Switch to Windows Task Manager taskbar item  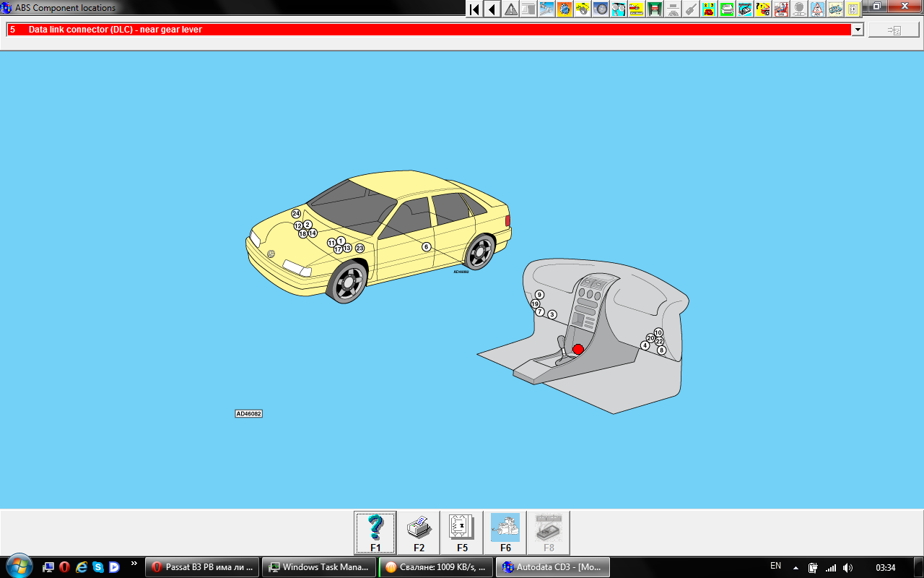point(318,567)
